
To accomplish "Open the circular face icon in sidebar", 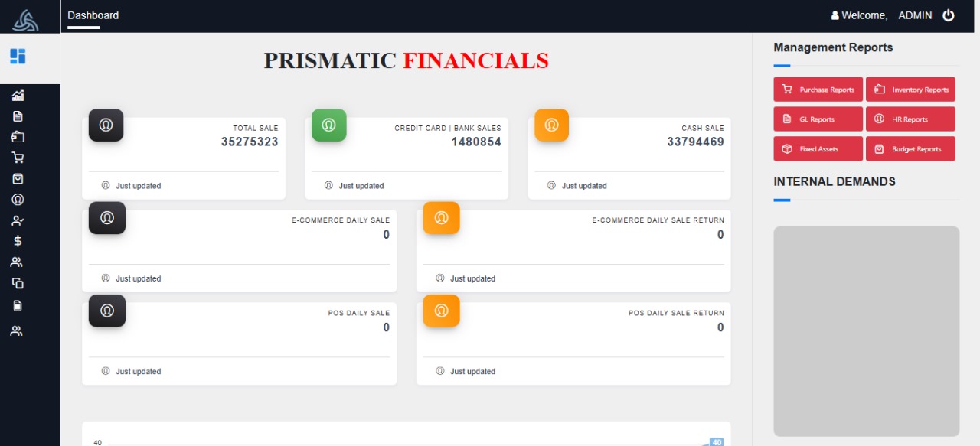I will click(18, 199).
